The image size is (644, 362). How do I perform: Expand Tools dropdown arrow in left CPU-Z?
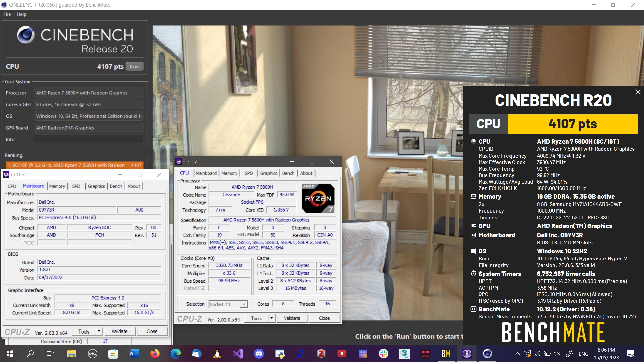[x=99, y=331]
